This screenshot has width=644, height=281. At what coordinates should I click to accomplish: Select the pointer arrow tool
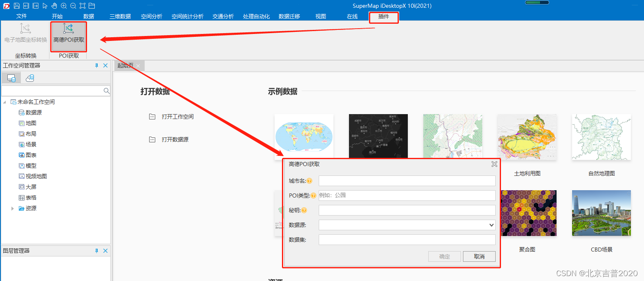[45, 6]
